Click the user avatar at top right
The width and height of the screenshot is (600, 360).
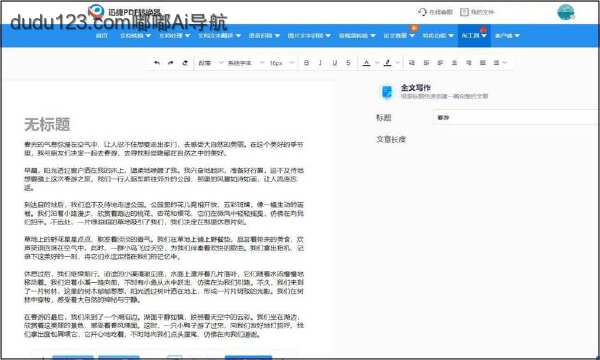click(x=566, y=12)
